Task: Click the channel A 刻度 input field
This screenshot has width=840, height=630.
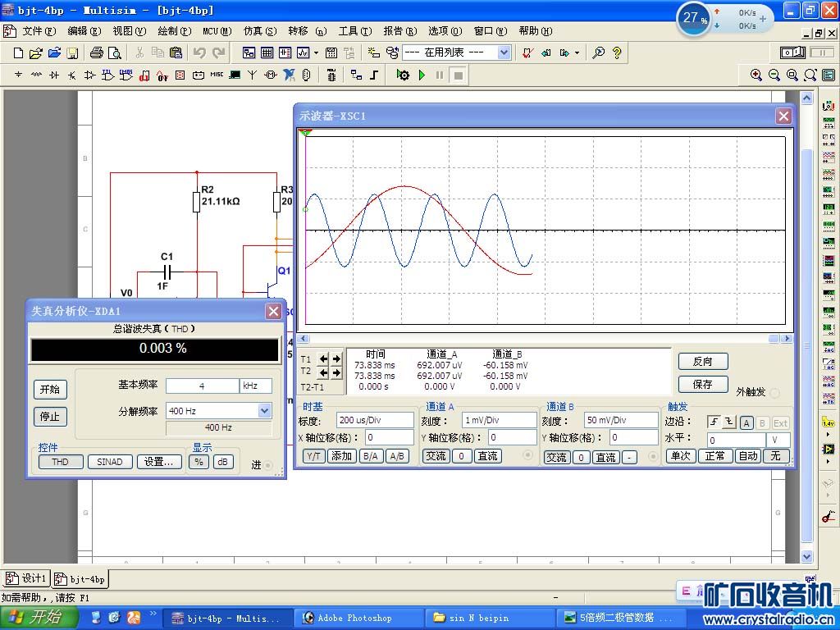Action: tap(499, 420)
